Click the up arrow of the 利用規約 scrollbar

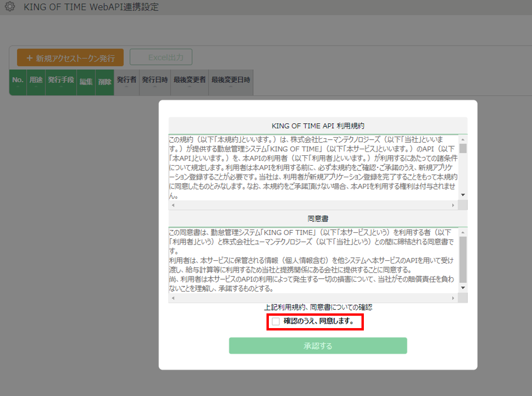463,139
